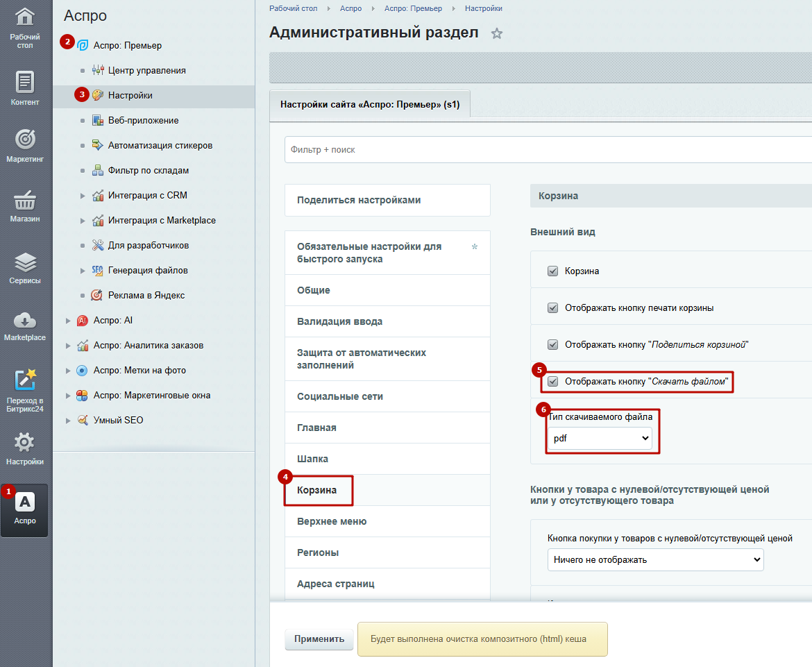This screenshot has height=667, width=812.
Task: Click the Аспро: Маркетинговые окна icon
Action: [x=82, y=395]
